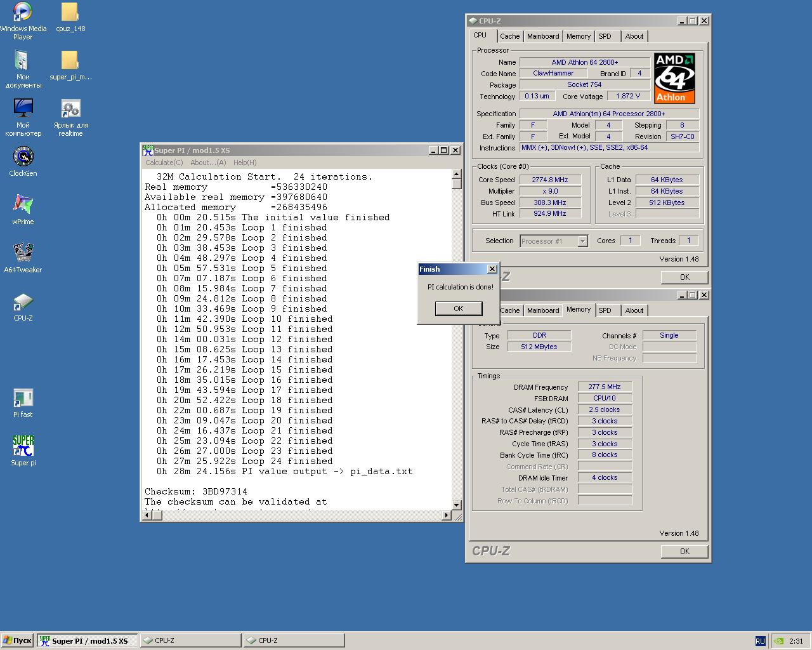Click Super PI horizontal scrollbar left arrow
The width and height of the screenshot is (812, 650).
pos(146,515)
